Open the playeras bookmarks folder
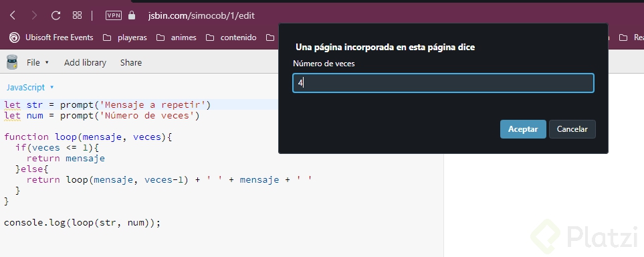644x257 pixels. 125,37
